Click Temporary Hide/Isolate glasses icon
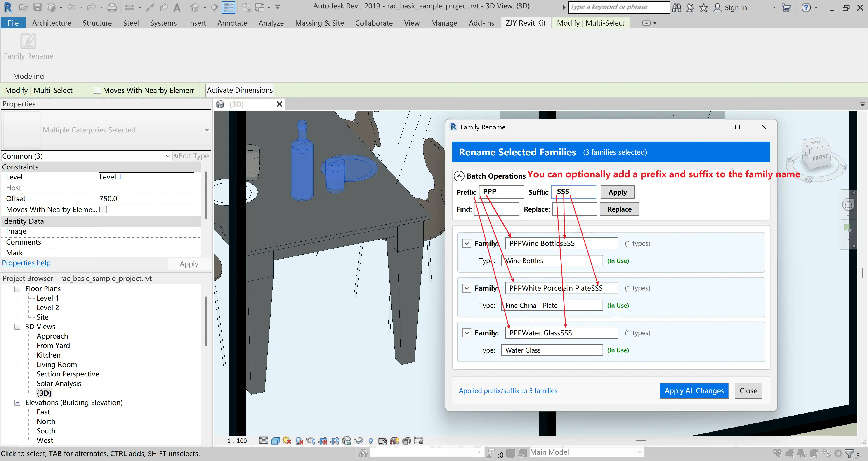This screenshot has width=868, height=461. coord(359,441)
